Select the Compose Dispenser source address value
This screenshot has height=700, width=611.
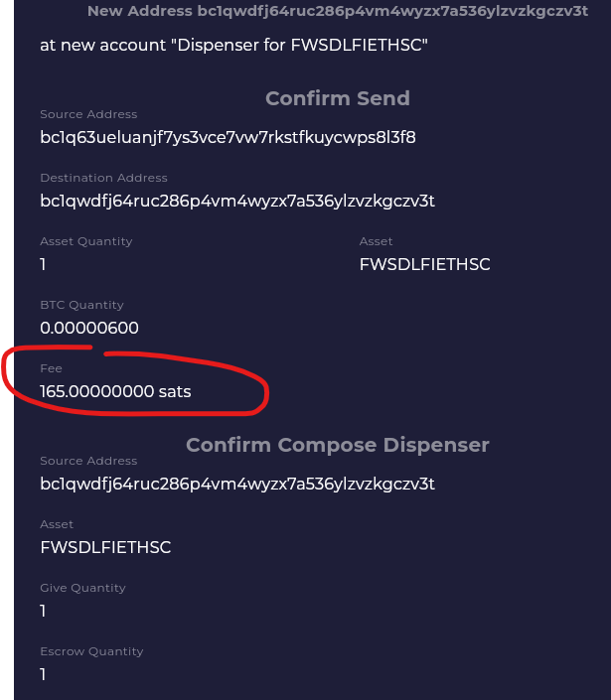pos(237,485)
